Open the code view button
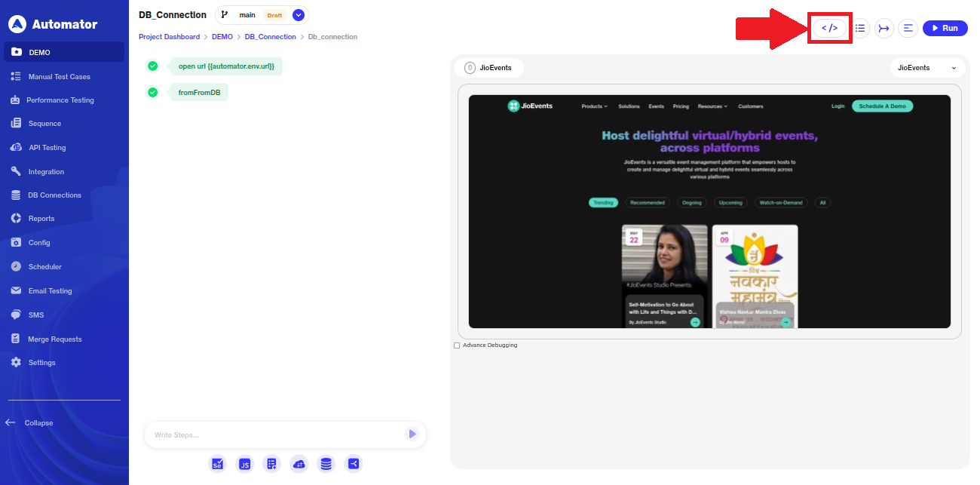 (x=829, y=28)
